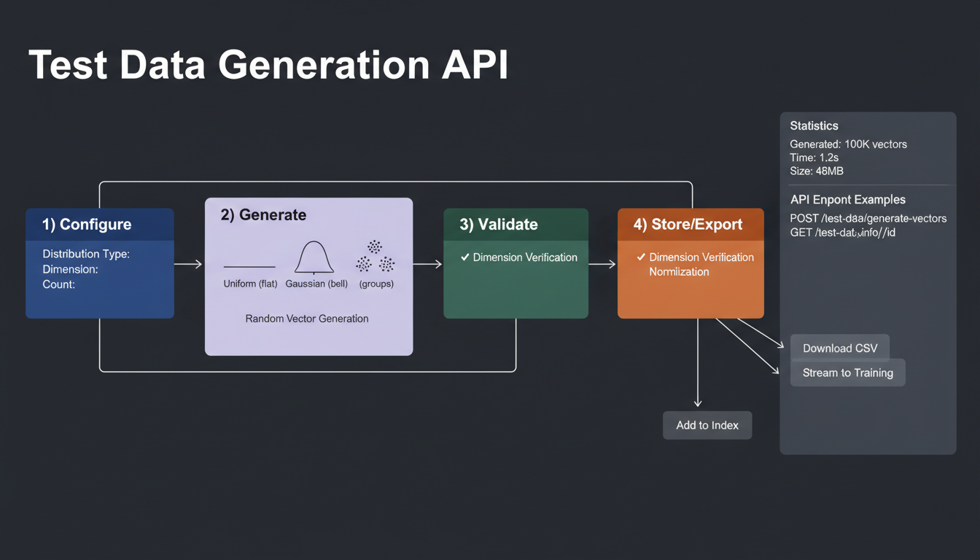The width and height of the screenshot is (980, 560).
Task: Click the arrow leading into the Validate stage
Action: 428,264
